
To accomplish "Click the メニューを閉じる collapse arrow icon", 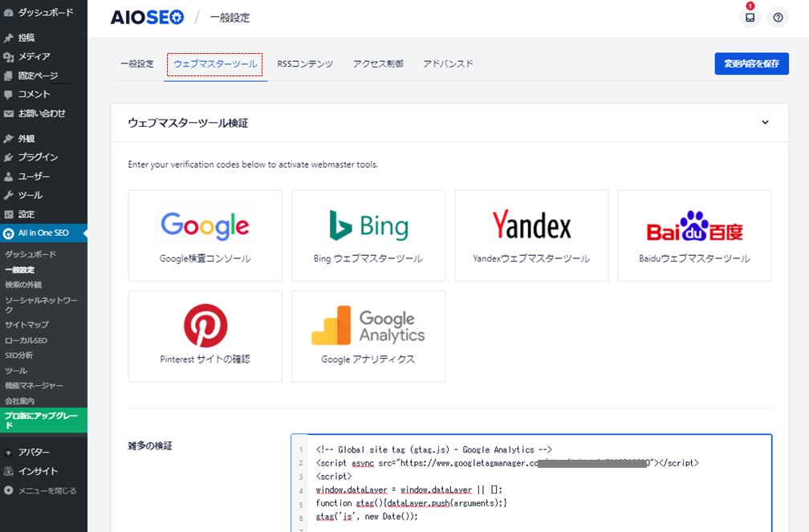I will tap(8, 490).
